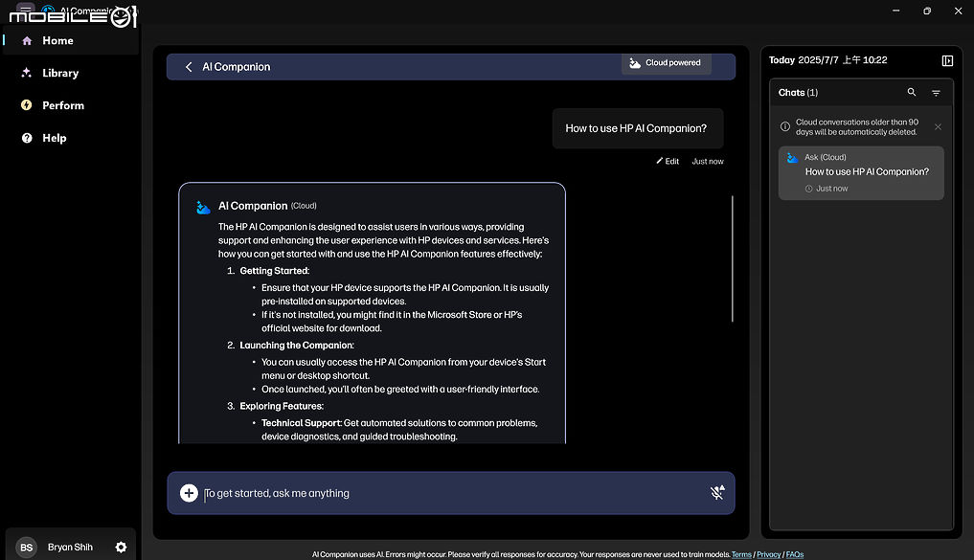Open the Terms link
974x560 pixels.
coord(741,554)
